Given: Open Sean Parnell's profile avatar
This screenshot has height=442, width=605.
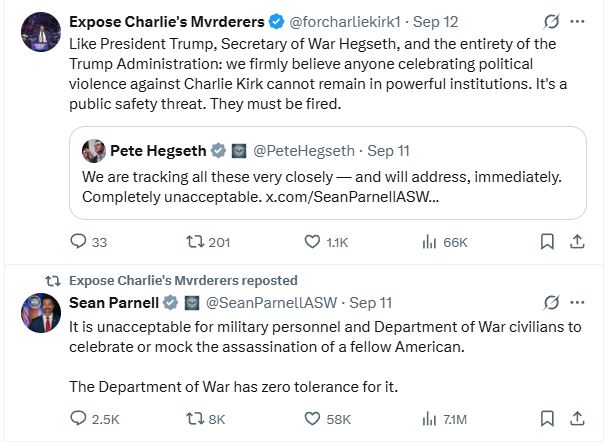Looking at the screenshot, I should [41, 313].
